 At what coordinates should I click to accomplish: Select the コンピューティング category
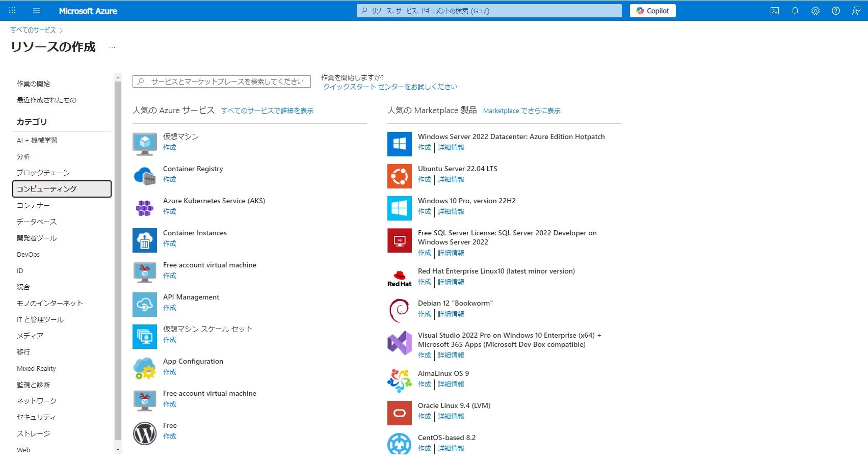(x=62, y=189)
